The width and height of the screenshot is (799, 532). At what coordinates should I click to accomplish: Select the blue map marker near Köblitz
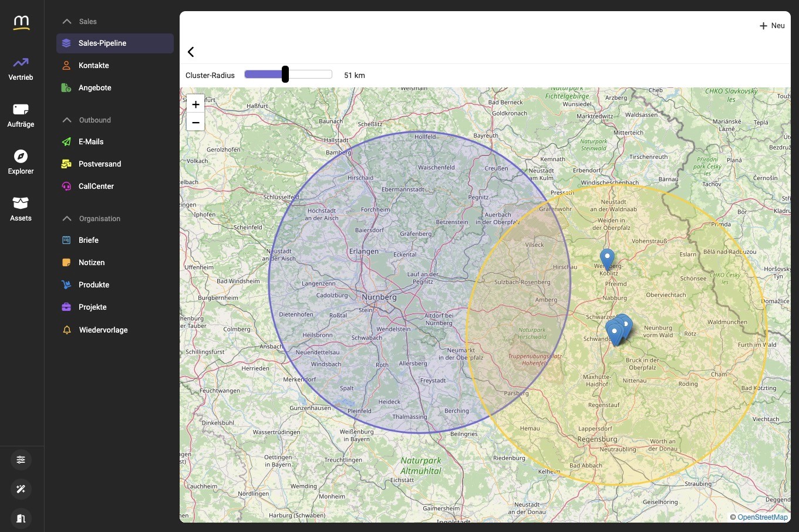coord(608,258)
